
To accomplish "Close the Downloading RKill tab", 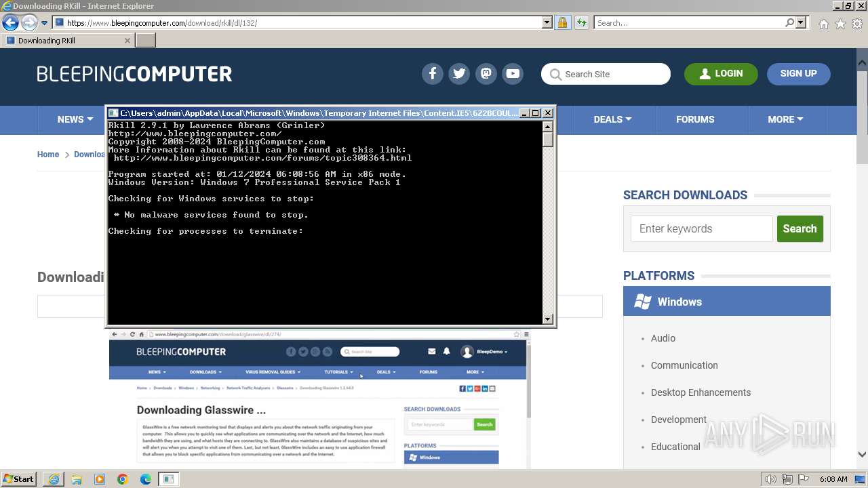I will tap(127, 41).
